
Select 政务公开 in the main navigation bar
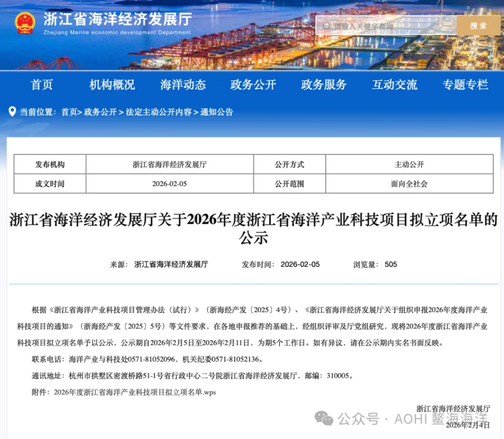pos(253,85)
